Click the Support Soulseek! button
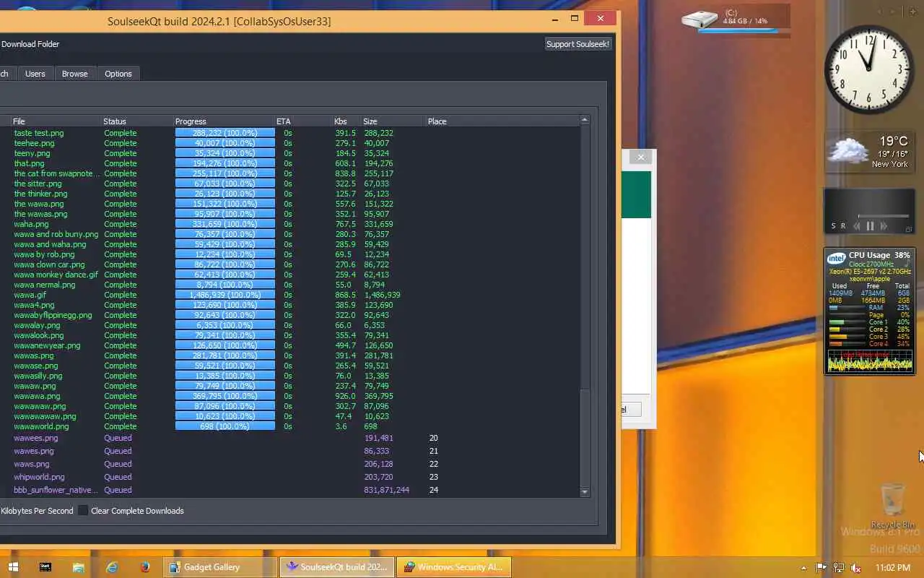Image resolution: width=924 pixels, height=578 pixels. point(577,44)
